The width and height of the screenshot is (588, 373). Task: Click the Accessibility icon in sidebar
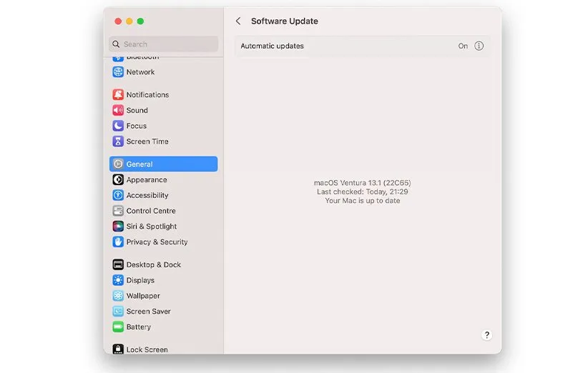[x=118, y=196]
